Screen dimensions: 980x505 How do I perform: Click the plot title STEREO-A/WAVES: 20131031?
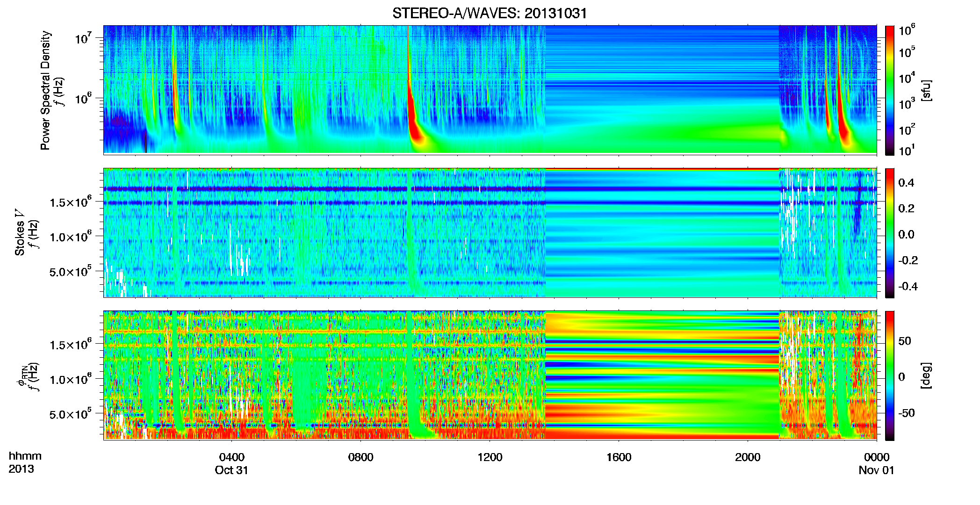pos(490,13)
